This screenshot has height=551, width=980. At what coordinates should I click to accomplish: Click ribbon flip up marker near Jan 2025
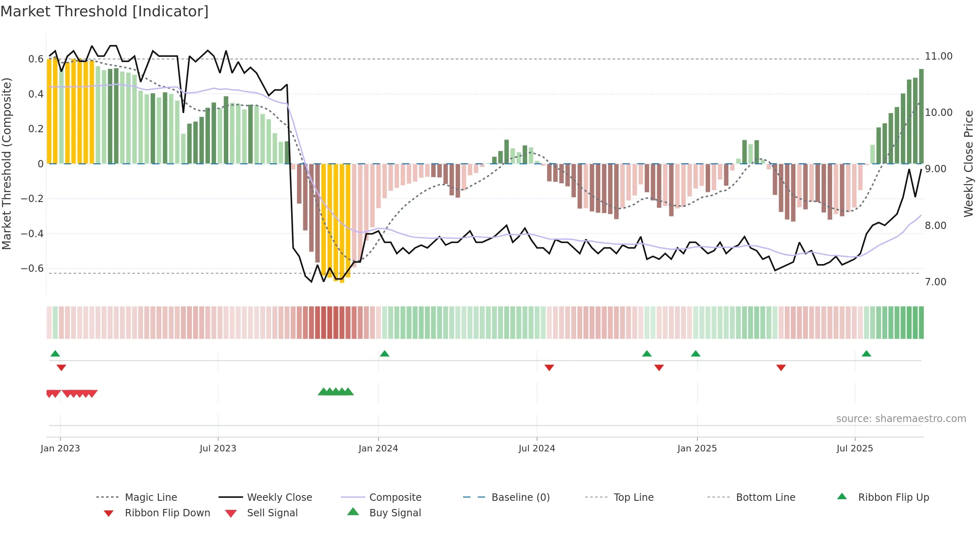pos(696,353)
